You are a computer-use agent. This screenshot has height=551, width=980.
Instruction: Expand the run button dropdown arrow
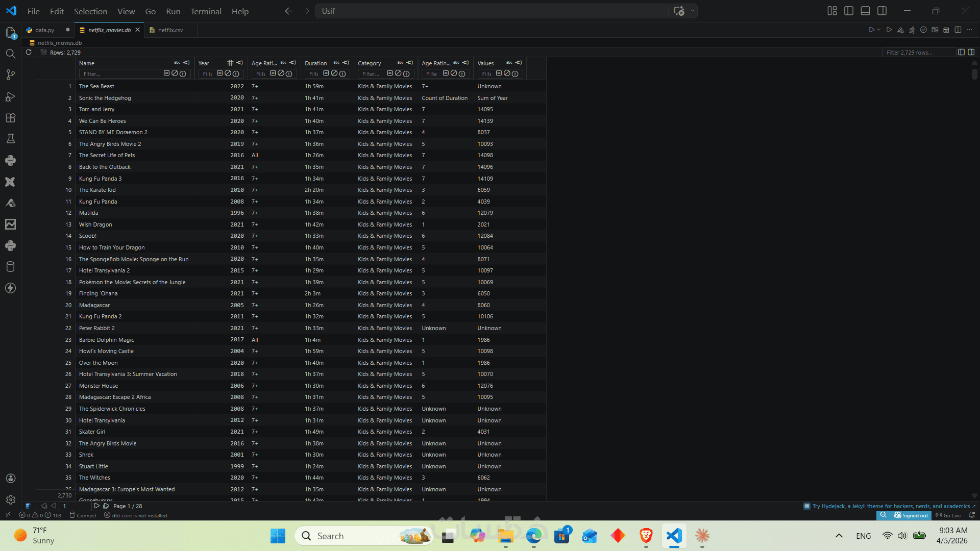(878, 30)
